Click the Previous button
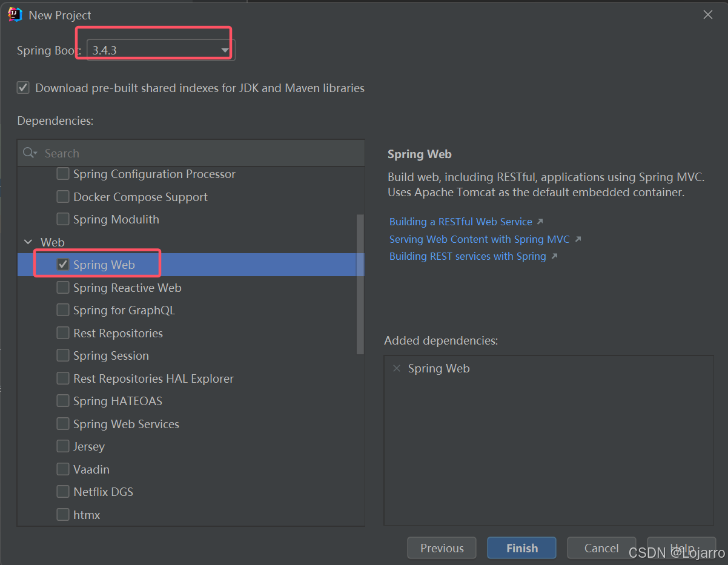The width and height of the screenshot is (728, 565). coord(442,548)
